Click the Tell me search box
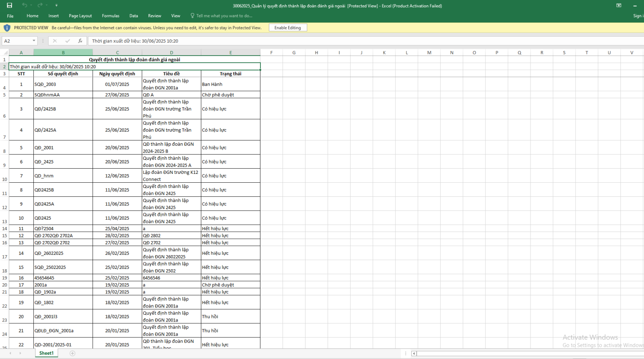Image resolution: width=644 pixels, height=359 pixels. coord(224,16)
